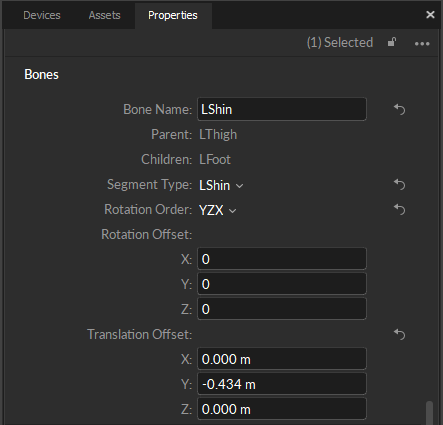
Task: Click the Translation Offset X field
Action: point(282,359)
